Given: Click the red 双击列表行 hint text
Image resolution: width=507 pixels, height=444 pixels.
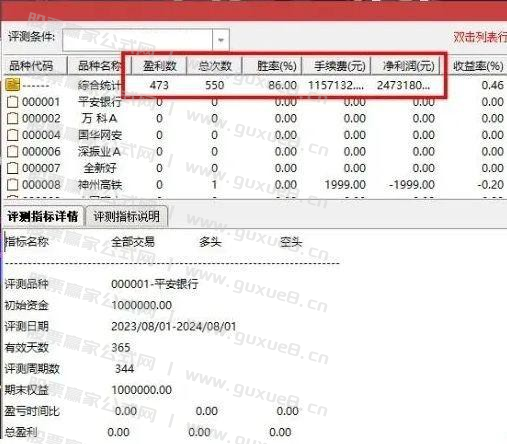Looking at the screenshot, I should (x=480, y=37).
